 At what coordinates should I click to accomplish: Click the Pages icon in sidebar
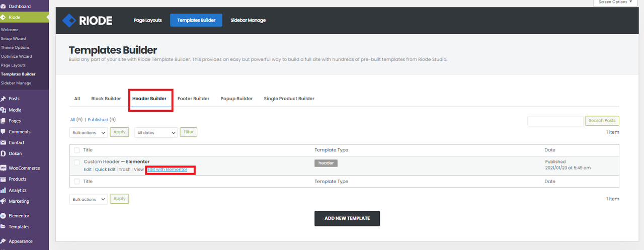pos(3,121)
